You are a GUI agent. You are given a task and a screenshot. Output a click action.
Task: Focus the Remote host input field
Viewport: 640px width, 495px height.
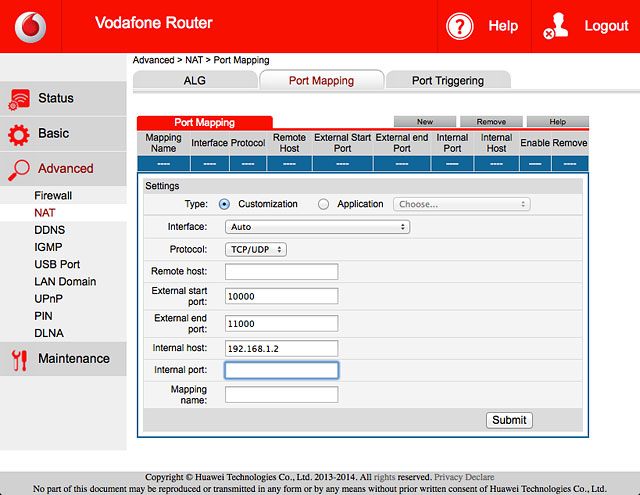(x=281, y=271)
